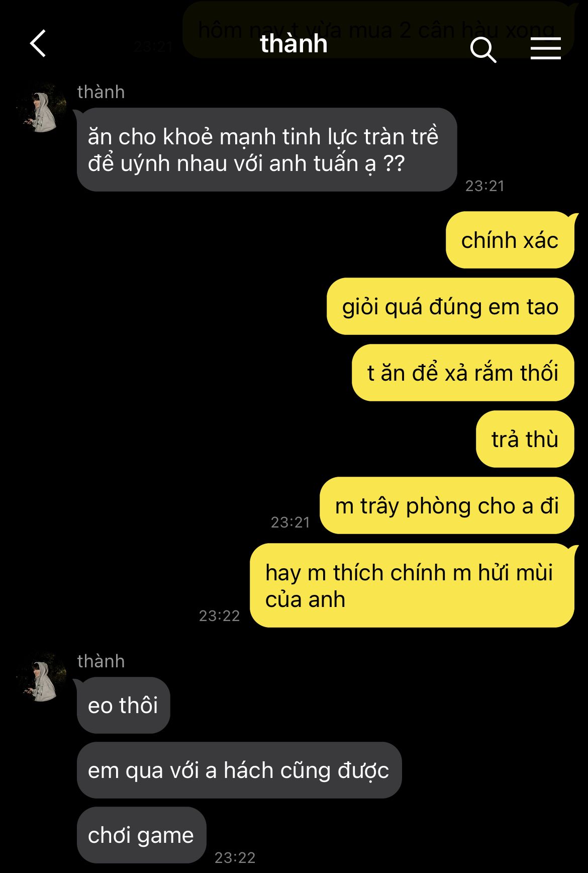Select the "ăn cho khoẻ mạnh" message bubble
Screen dimensions: 588x873
(267, 150)
